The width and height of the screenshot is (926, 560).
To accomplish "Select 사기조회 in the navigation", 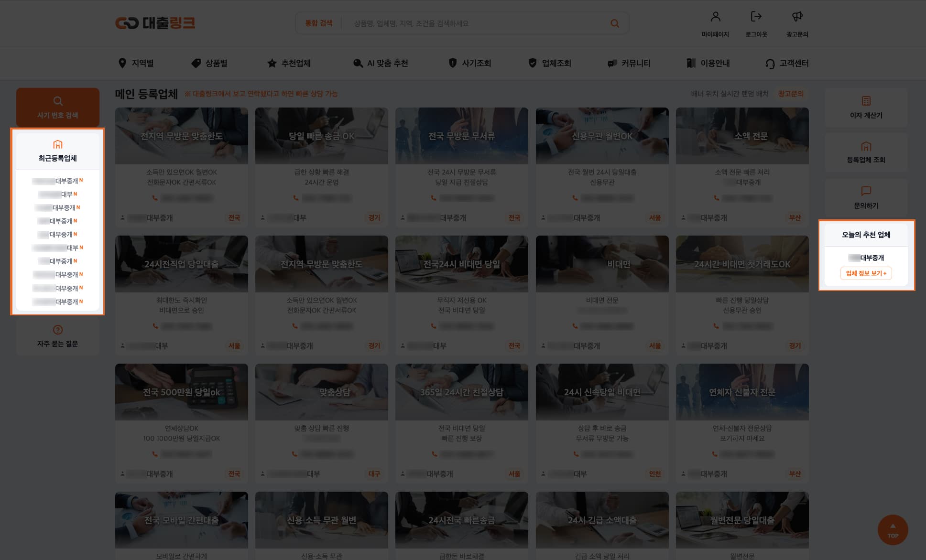I will click(469, 63).
